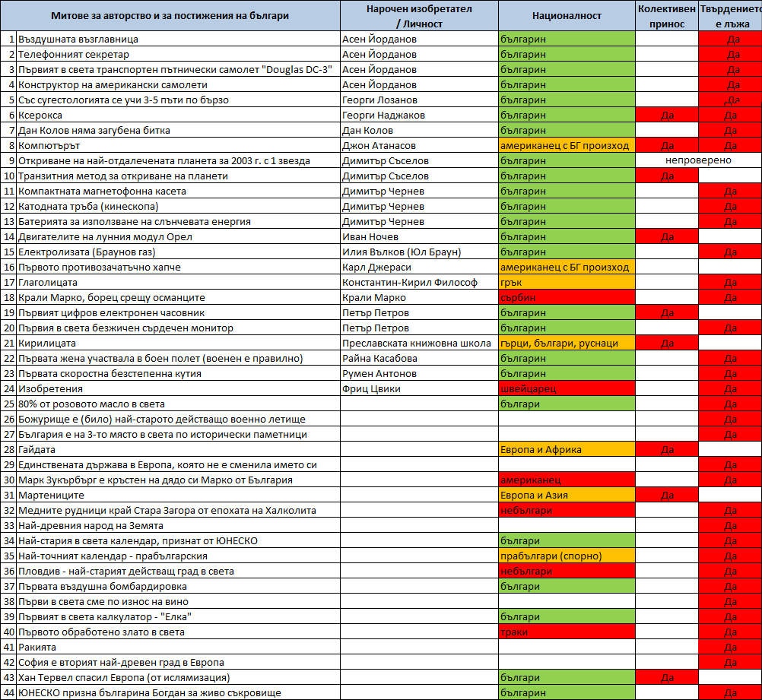Click the cell 'Въздушната възглавница' in row 1
This screenshot has height=700, width=762.
[x=179, y=40]
